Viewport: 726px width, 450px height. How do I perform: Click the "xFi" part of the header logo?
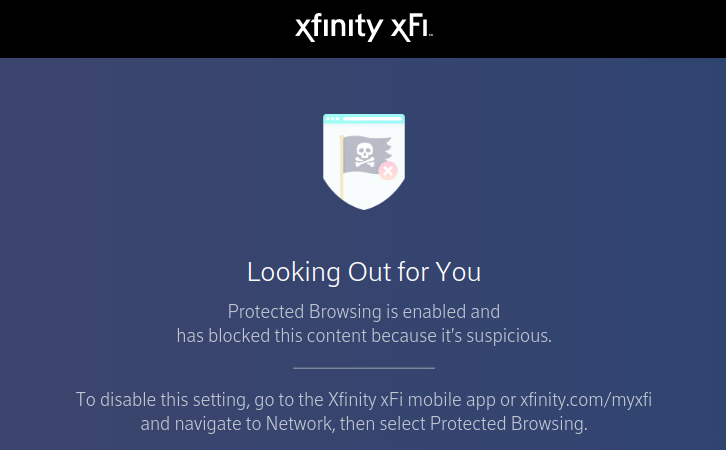[411, 28]
